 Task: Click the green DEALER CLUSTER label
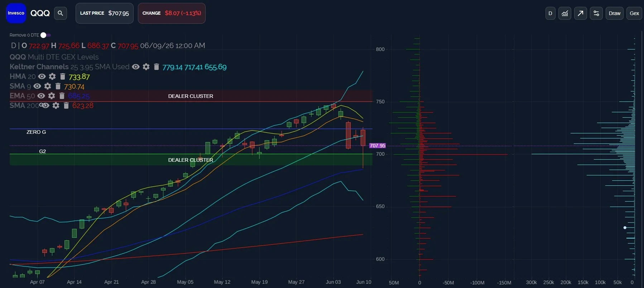191,160
